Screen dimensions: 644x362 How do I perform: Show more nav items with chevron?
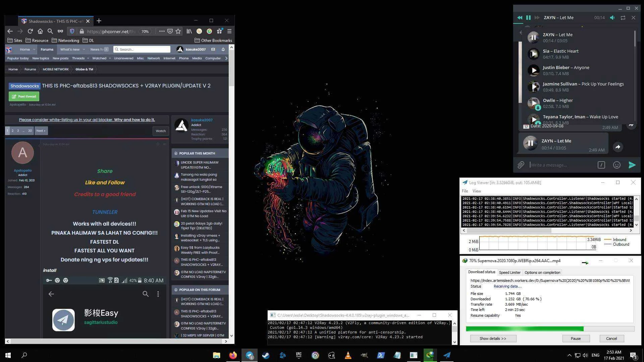coord(106,49)
